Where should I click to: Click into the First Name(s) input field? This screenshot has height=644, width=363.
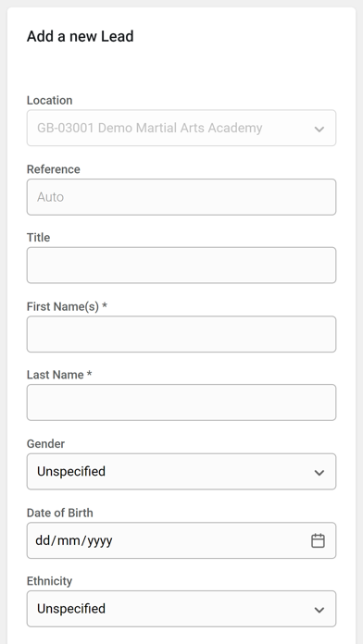tap(181, 334)
